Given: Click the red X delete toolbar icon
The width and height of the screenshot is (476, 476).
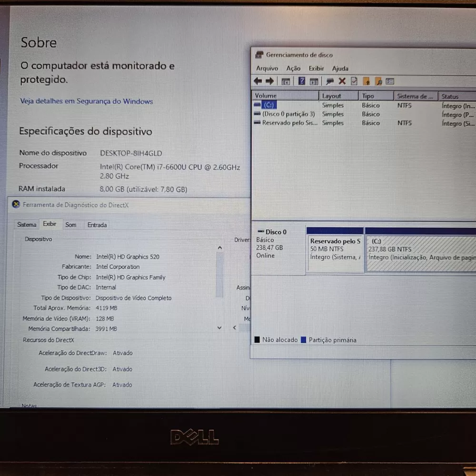Looking at the screenshot, I should coord(342,81).
